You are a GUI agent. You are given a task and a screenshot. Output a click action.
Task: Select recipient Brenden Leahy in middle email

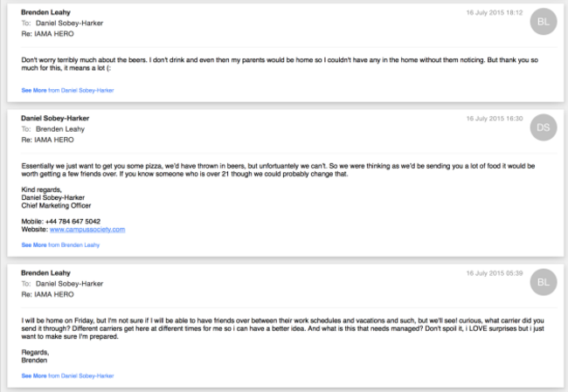[x=60, y=129]
